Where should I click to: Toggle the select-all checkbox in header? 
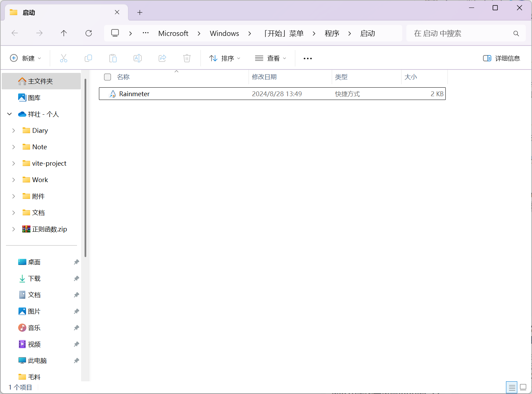click(107, 77)
